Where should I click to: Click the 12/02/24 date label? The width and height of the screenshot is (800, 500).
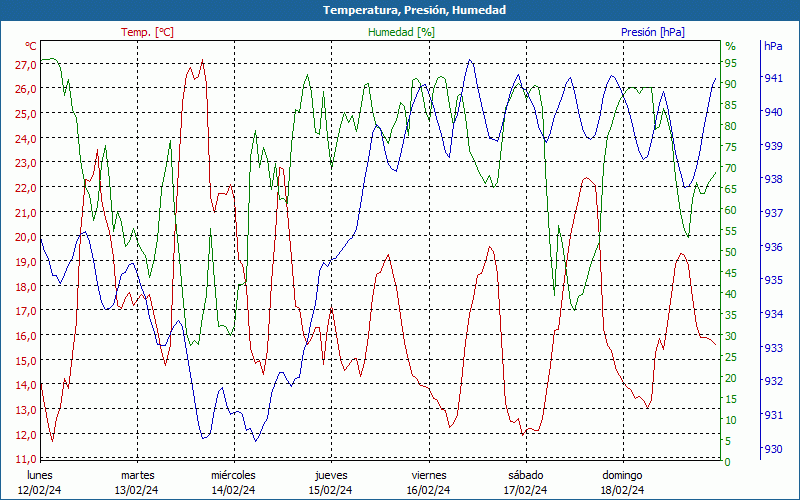39,490
